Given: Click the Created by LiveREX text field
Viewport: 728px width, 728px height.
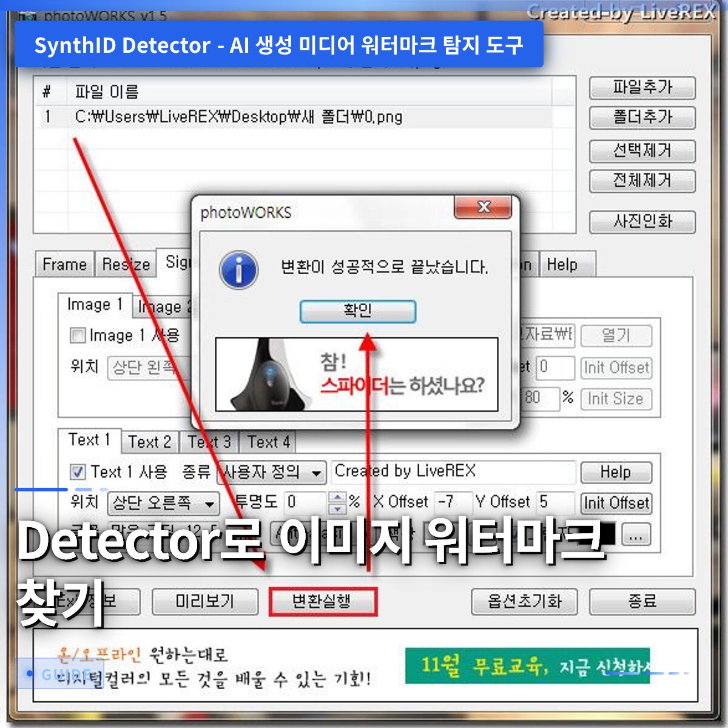Looking at the screenshot, I should [453, 471].
